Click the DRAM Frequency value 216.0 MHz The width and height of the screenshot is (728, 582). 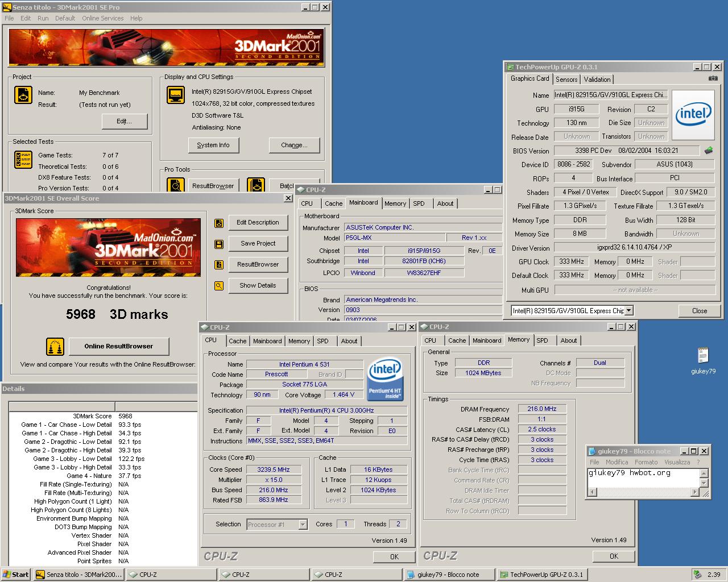pos(542,409)
